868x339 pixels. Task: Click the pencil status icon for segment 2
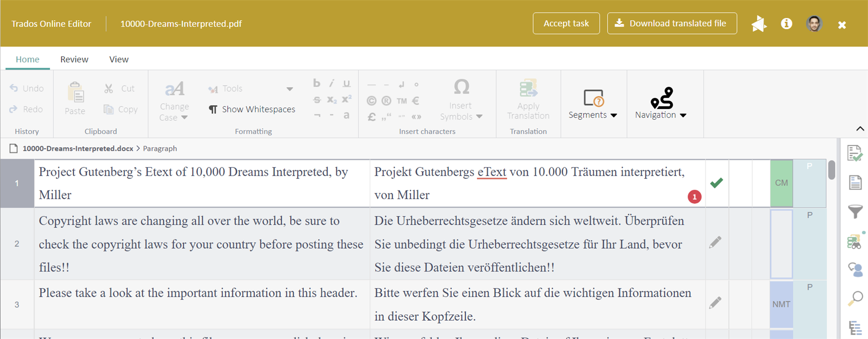[716, 242]
